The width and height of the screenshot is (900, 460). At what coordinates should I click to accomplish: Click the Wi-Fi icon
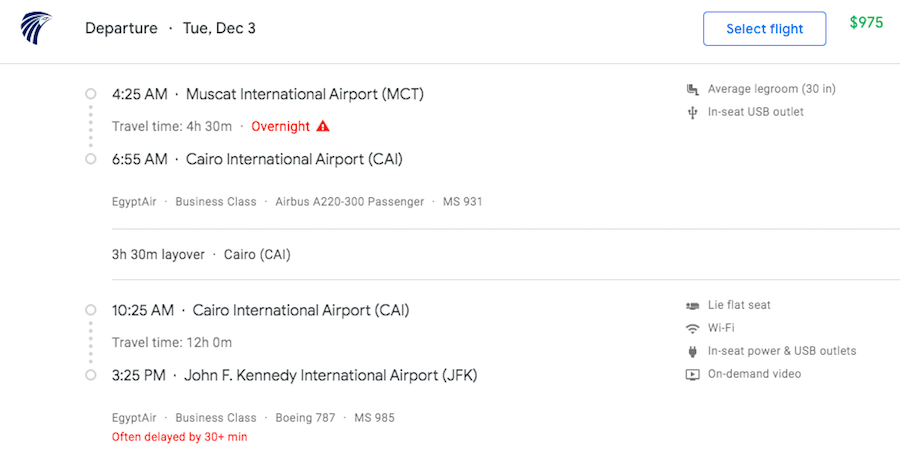click(x=693, y=328)
